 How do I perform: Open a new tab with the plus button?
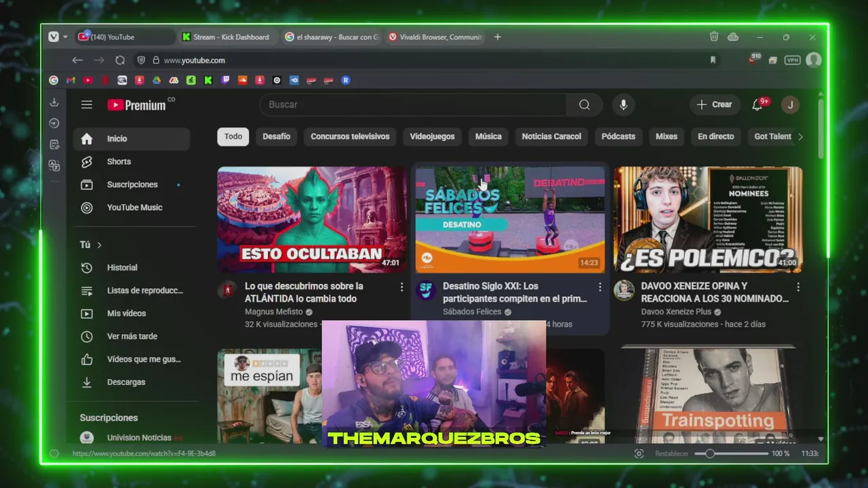click(x=498, y=37)
